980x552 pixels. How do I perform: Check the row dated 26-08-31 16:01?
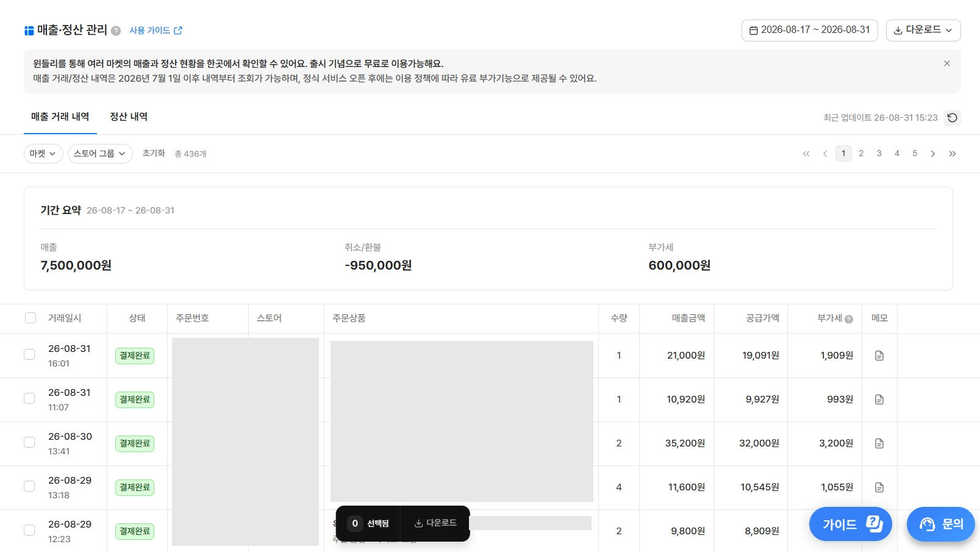point(29,354)
